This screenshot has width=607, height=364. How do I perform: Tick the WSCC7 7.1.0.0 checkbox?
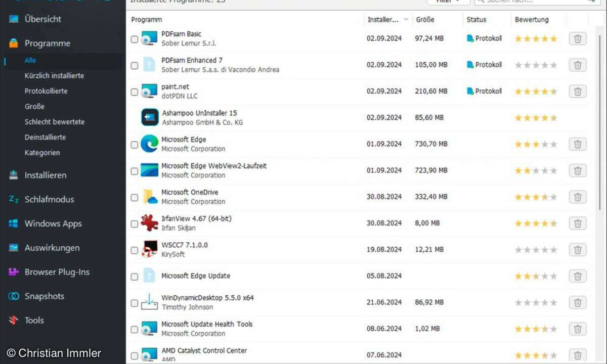[134, 250]
